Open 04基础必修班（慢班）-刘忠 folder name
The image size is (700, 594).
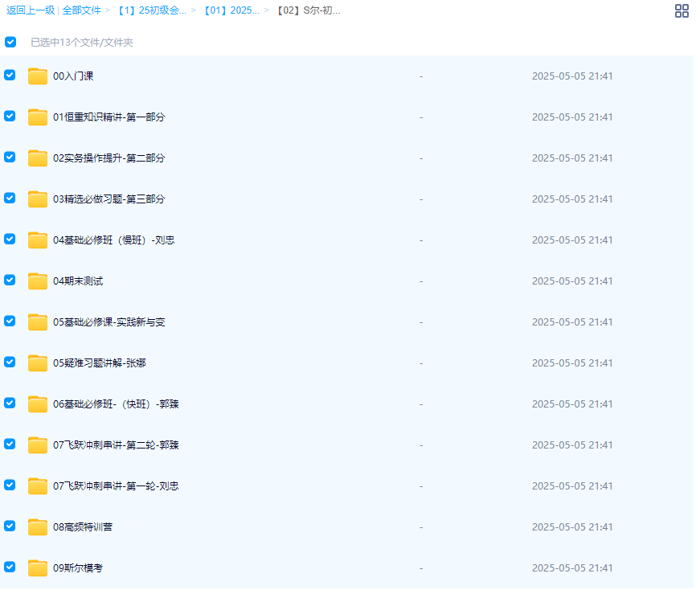[x=115, y=241]
